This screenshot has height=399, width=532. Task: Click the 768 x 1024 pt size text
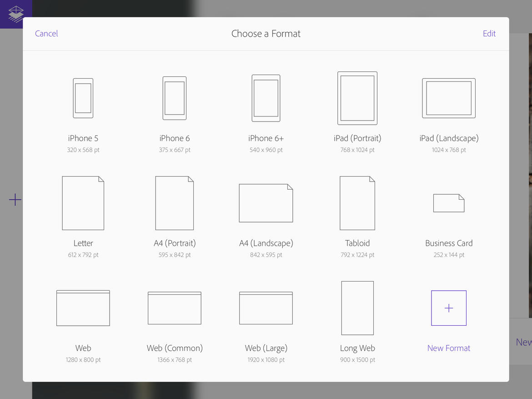coord(357,150)
